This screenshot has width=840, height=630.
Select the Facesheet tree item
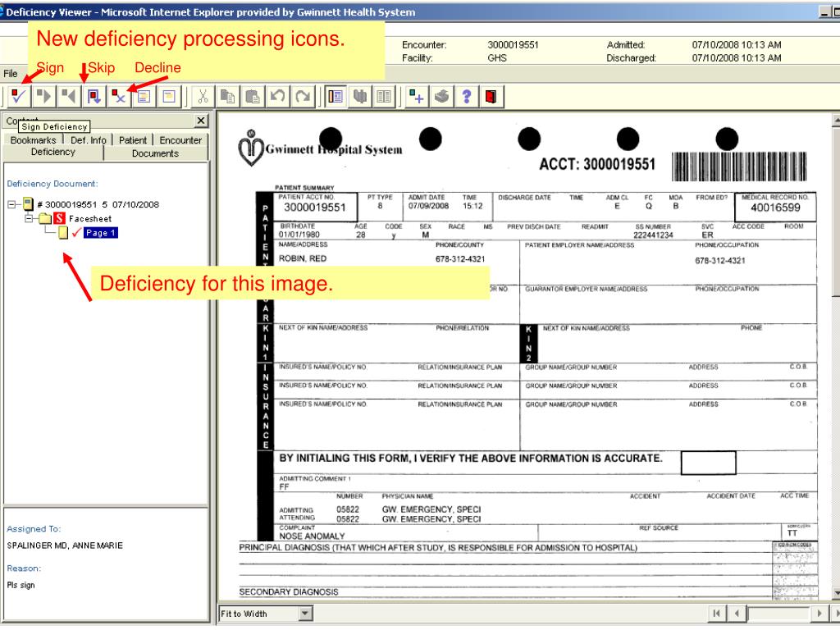(x=90, y=218)
